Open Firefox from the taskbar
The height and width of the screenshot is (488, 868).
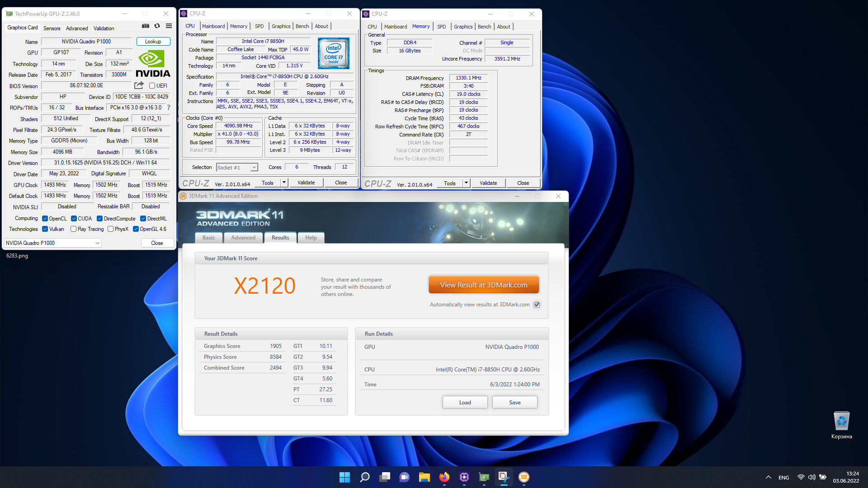444,477
